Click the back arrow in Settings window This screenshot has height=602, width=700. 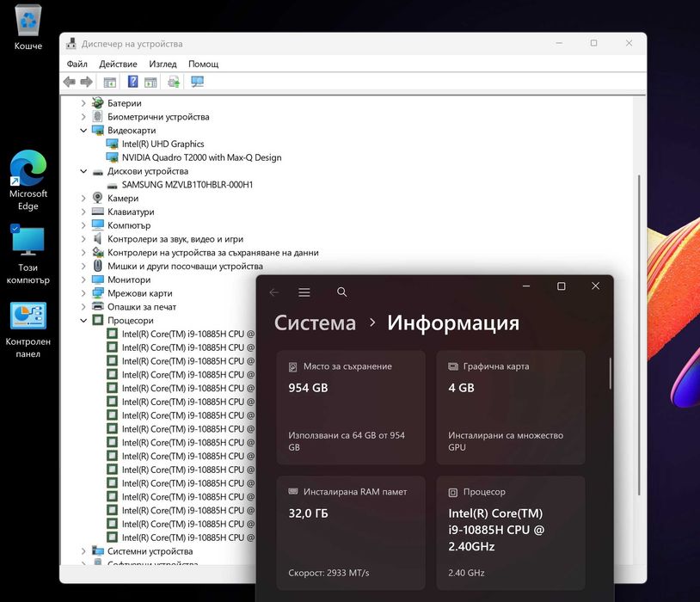tap(274, 292)
